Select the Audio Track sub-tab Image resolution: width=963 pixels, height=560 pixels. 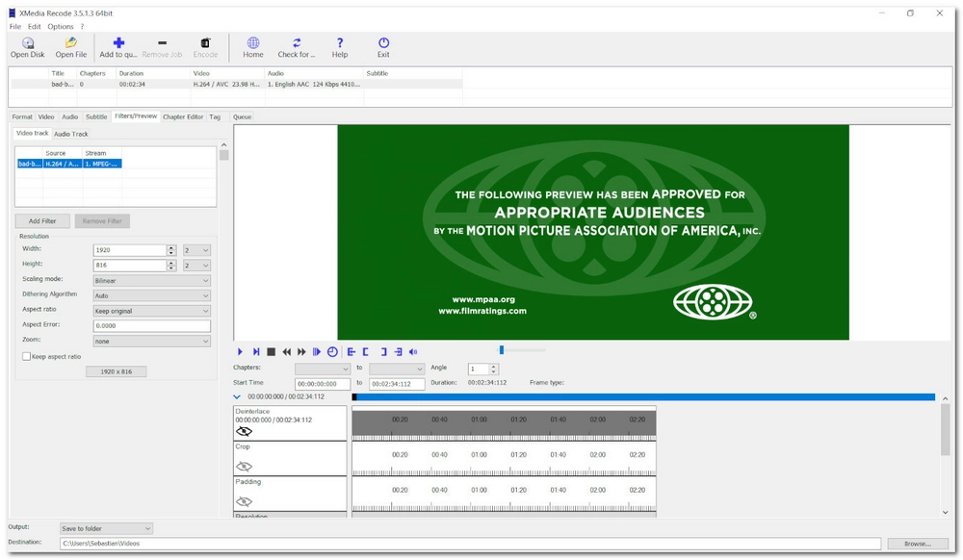coord(70,134)
